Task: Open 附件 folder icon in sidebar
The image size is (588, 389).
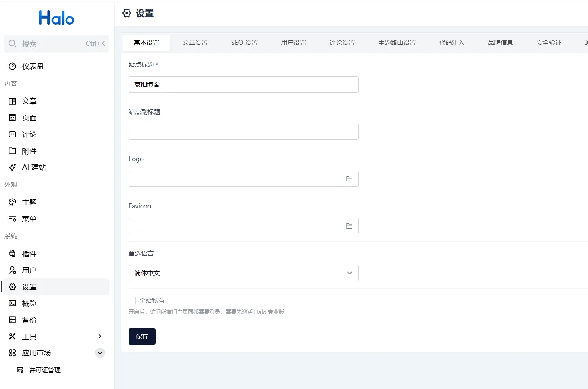Action: point(13,151)
